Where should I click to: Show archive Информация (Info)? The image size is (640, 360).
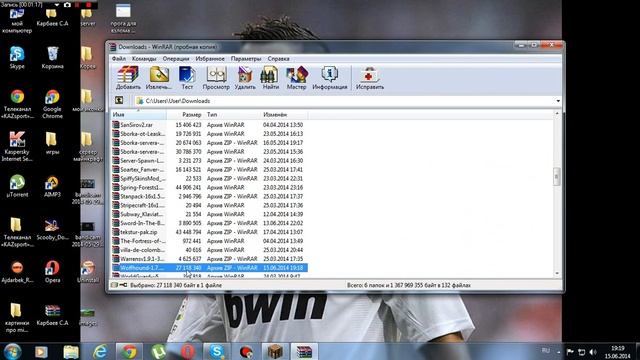click(x=329, y=78)
